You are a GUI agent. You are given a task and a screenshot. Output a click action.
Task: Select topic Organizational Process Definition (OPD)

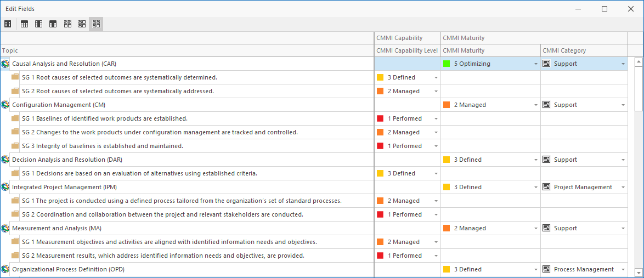click(69, 269)
